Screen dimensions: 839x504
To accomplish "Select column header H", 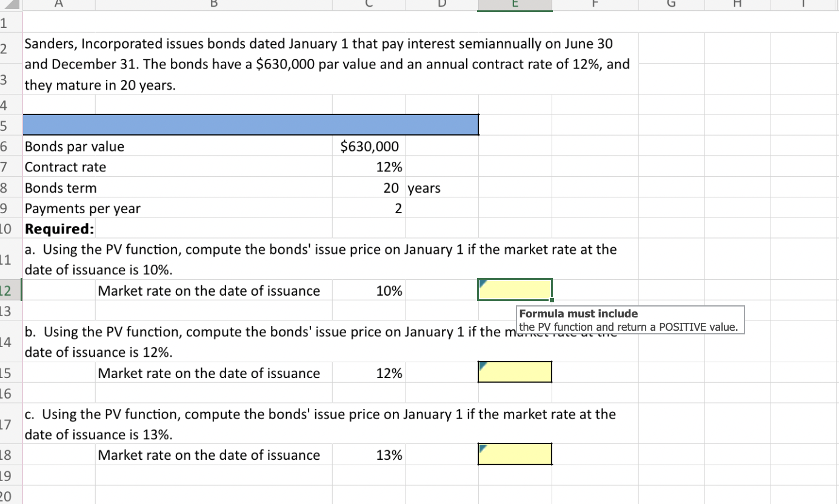I will [737, 4].
